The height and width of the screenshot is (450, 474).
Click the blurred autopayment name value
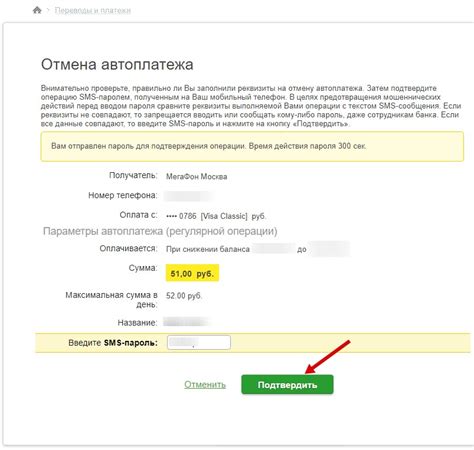[x=186, y=322]
